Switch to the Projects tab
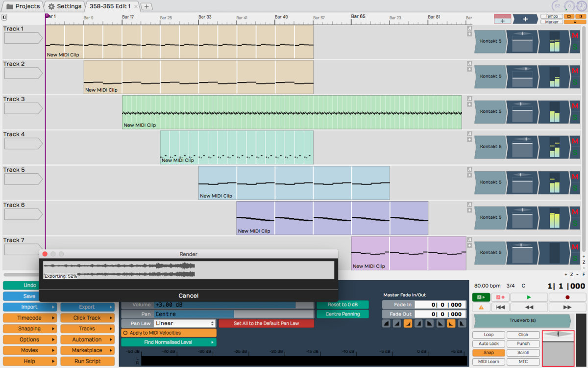 click(x=23, y=6)
